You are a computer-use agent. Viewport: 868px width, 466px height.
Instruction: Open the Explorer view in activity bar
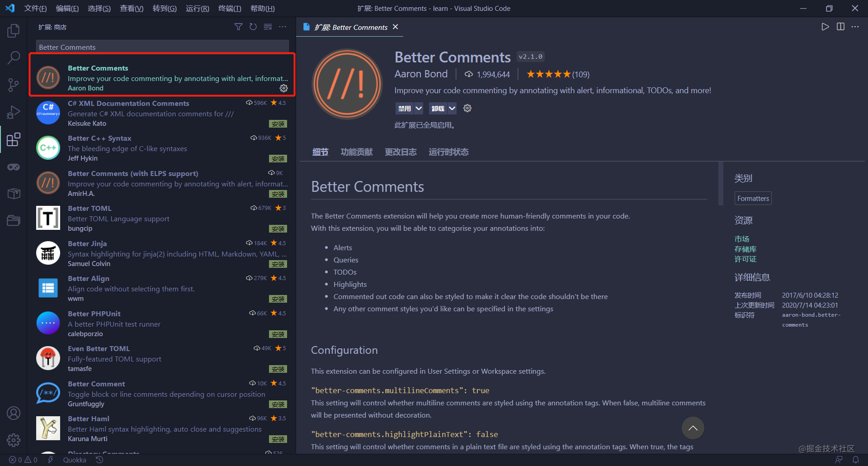point(14,31)
